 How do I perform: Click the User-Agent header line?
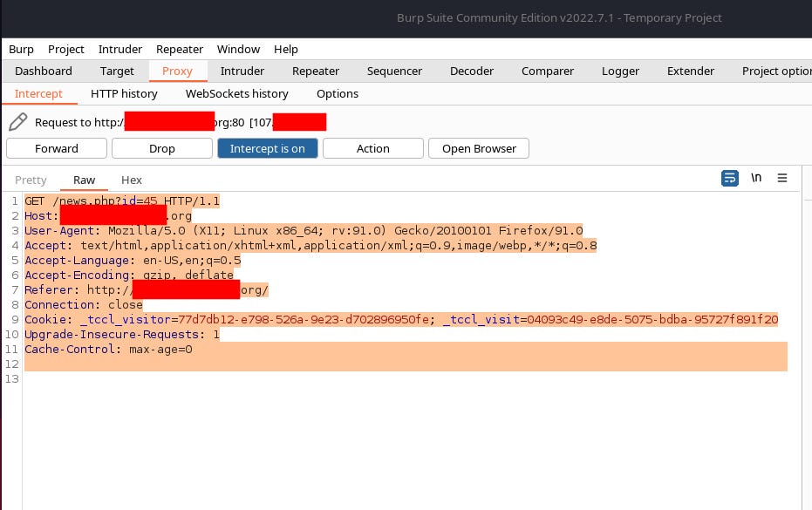[304, 230]
